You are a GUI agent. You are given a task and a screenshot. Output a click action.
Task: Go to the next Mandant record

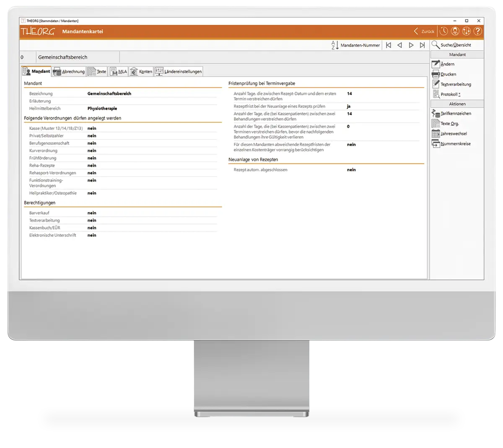pos(411,45)
